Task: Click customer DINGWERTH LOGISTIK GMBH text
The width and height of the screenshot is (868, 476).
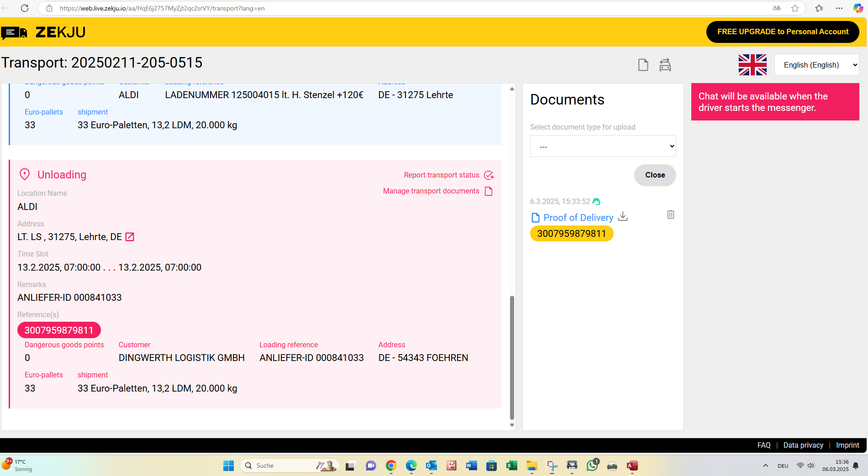Action: click(182, 358)
